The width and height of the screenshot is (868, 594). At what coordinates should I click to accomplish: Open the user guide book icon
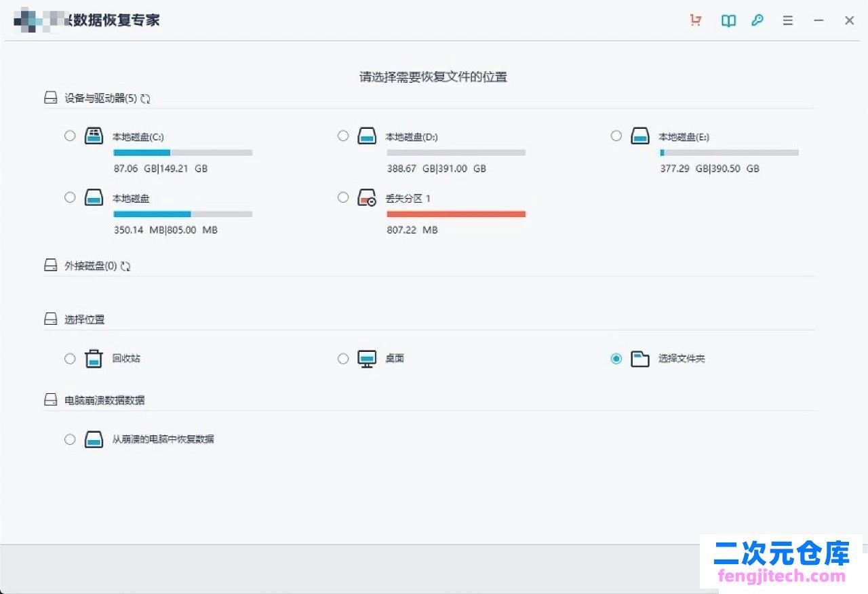click(x=728, y=20)
